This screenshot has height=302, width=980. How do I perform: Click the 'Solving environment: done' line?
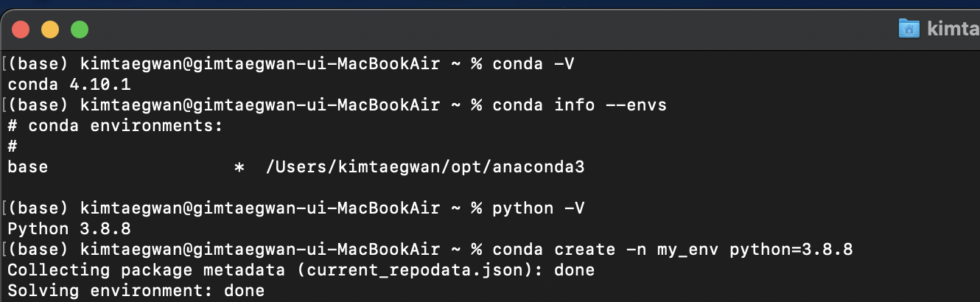pyautogui.click(x=136, y=291)
